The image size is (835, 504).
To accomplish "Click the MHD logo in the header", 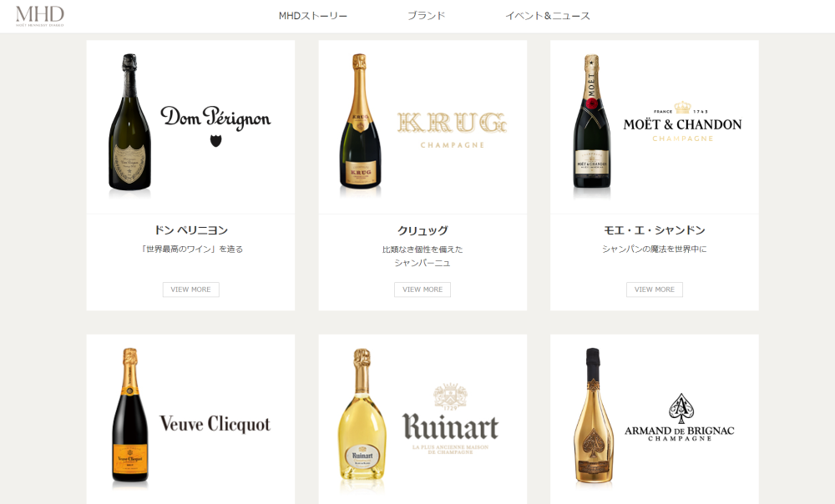I will (40, 16).
